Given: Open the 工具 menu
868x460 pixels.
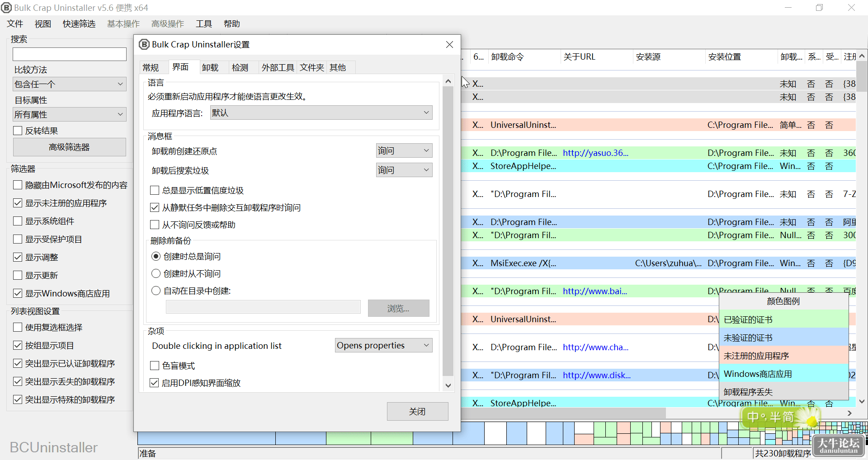Looking at the screenshot, I should [x=204, y=23].
